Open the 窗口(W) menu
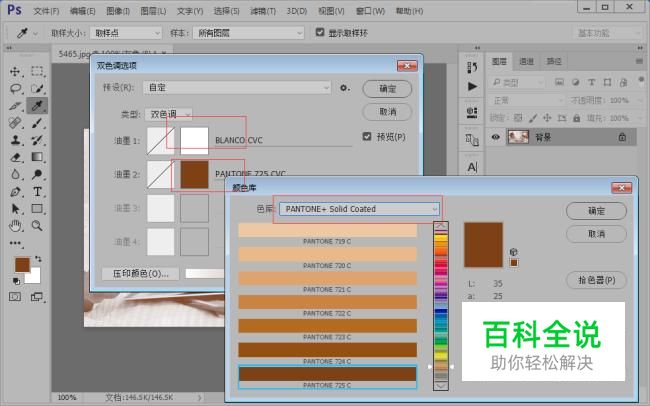 [370, 11]
